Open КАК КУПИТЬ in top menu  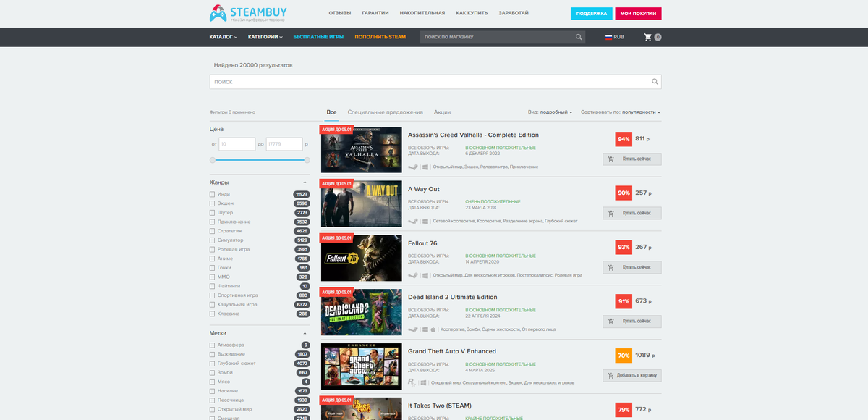point(472,13)
